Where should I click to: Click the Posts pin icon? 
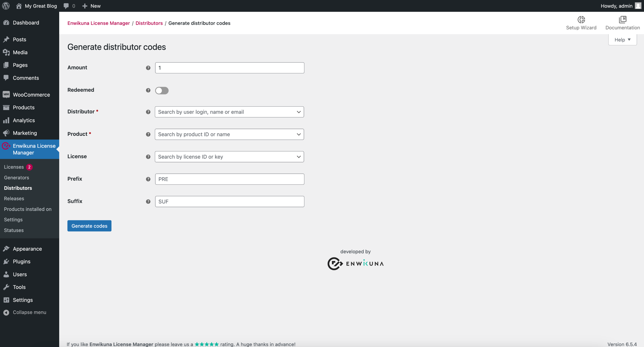(x=6, y=39)
